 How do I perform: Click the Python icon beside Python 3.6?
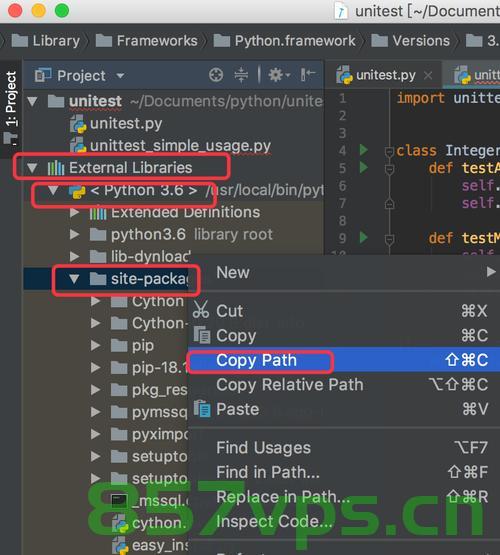pyautogui.click(x=77, y=191)
